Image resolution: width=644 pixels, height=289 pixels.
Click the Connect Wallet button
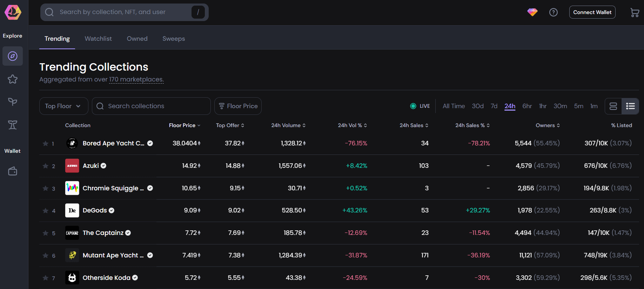tap(592, 12)
